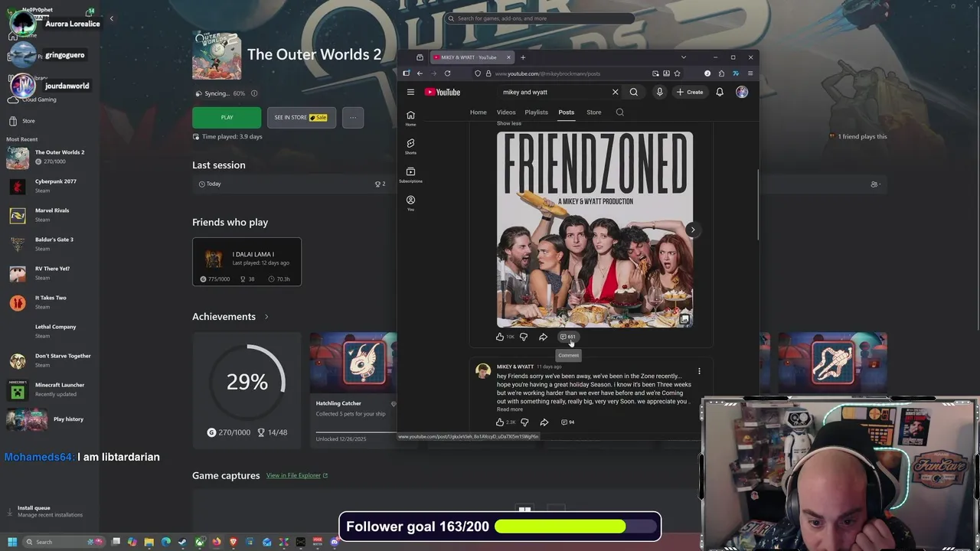Click the Xbox app search field
980x551 pixels.
(x=540, y=18)
